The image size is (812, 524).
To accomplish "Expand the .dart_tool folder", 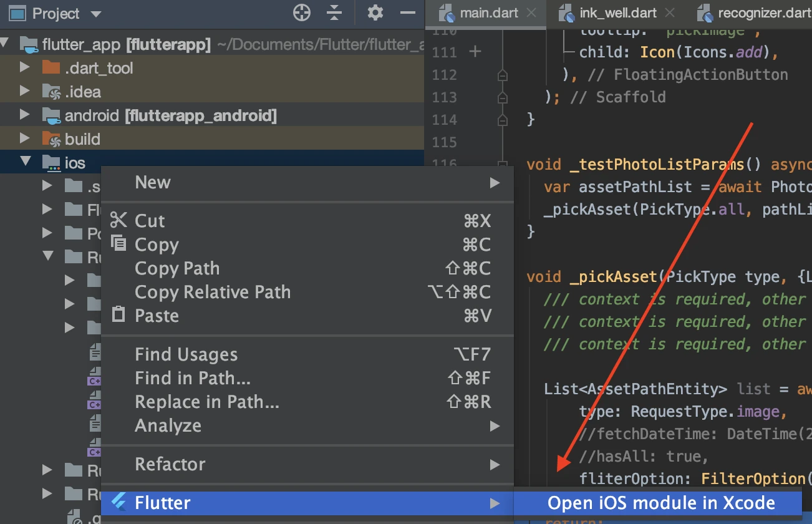I will coord(24,67).
